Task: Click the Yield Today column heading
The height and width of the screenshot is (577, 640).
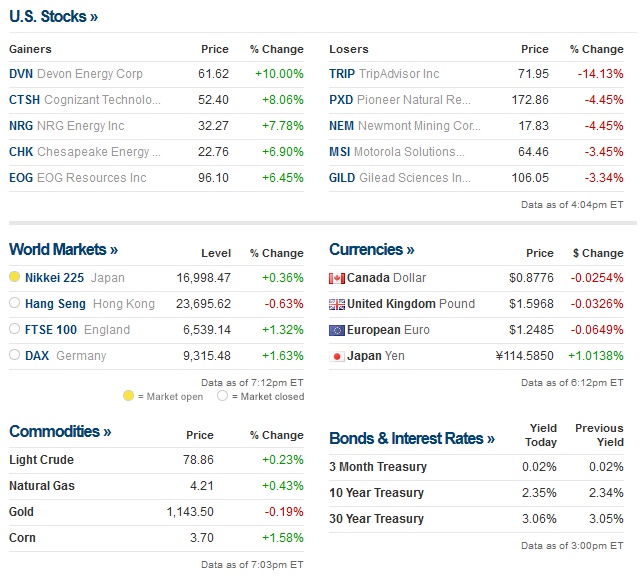Action: [541, 435]
